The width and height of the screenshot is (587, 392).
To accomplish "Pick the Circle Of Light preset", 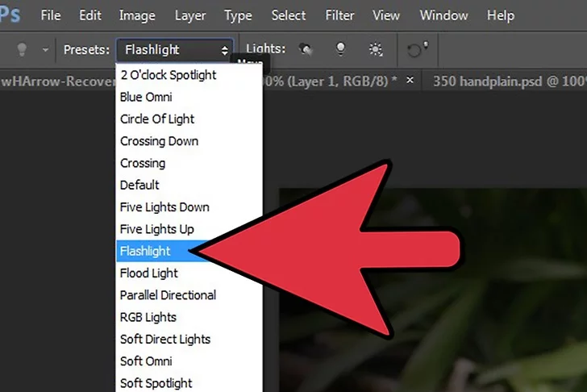I will point(157,119).
